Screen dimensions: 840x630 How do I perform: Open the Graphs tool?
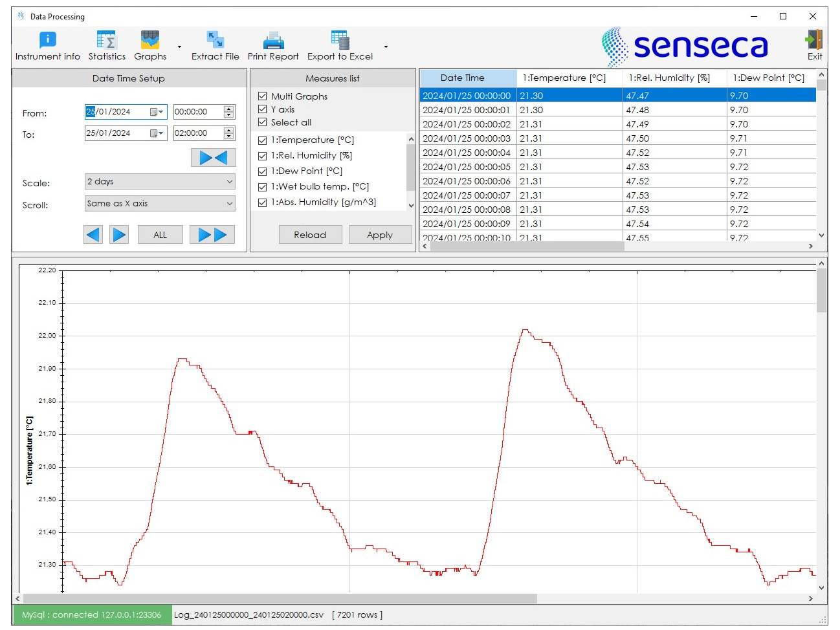150,46
